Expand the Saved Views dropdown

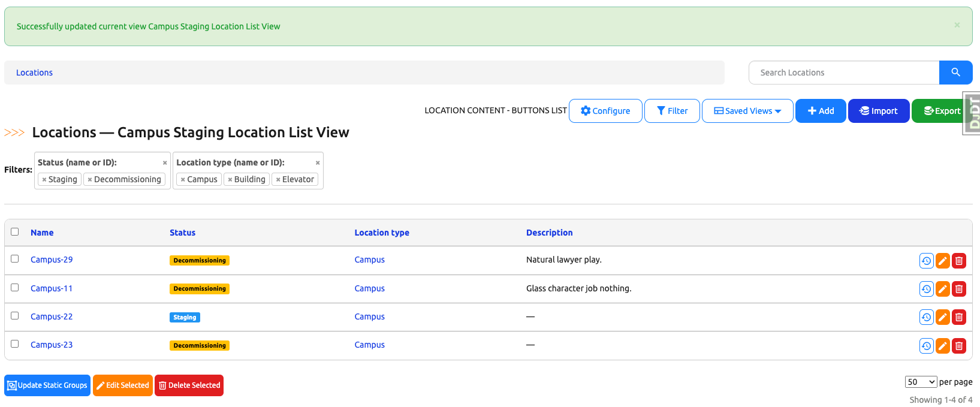tap(747, 111)
